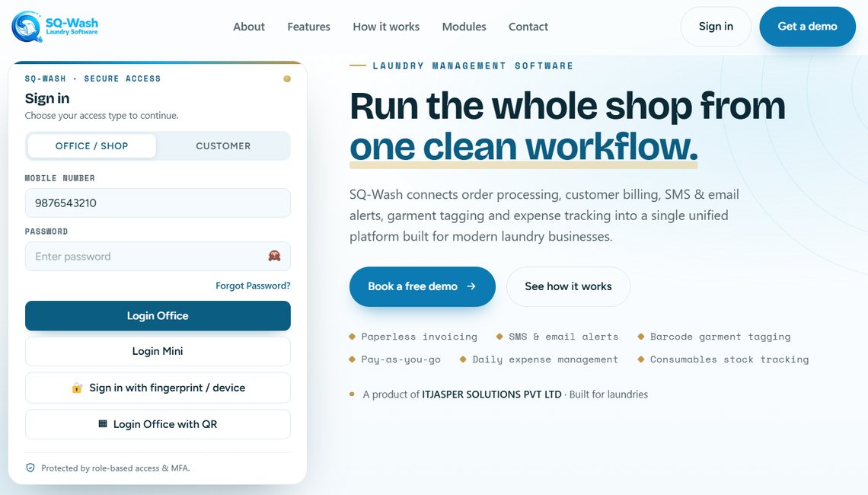Click the SQ-Wash logo icon
Image resolution: width=868 pixels, height=495 pixels.
tap(27, 27)
